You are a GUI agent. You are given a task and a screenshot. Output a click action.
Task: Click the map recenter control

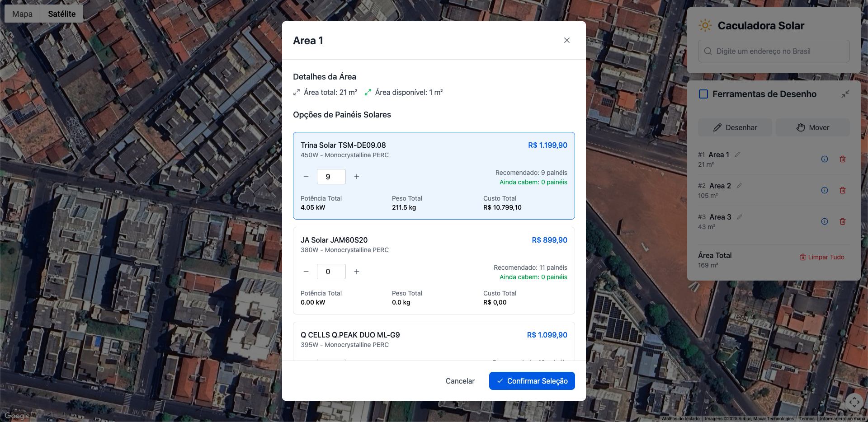pos(854,402)
